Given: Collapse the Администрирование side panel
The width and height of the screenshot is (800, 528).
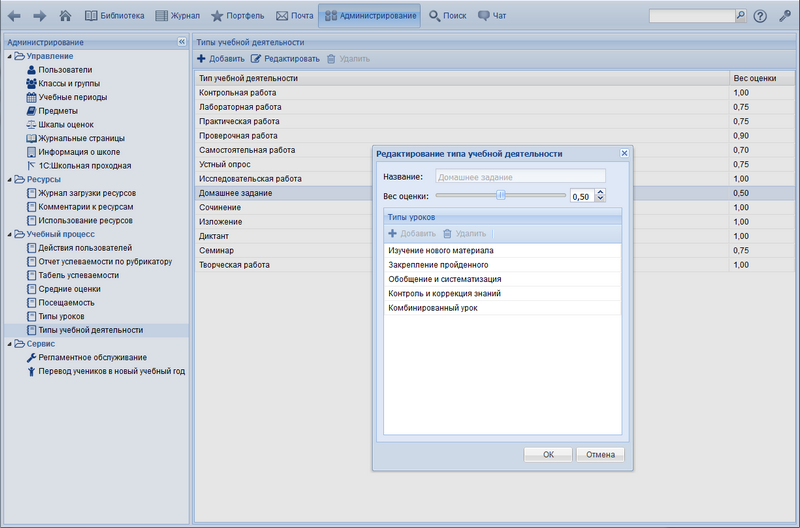Looking at the screenshot, I should (181, 42).
